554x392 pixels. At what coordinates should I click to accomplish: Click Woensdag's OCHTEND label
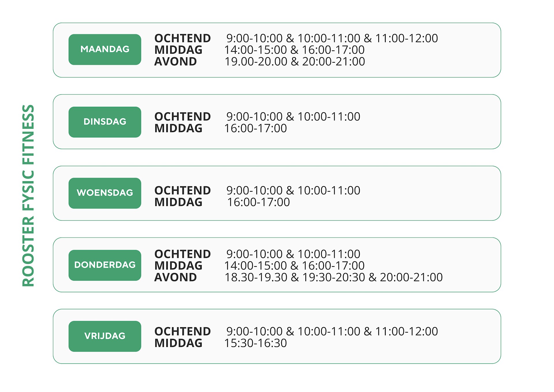tap(182, 191)
